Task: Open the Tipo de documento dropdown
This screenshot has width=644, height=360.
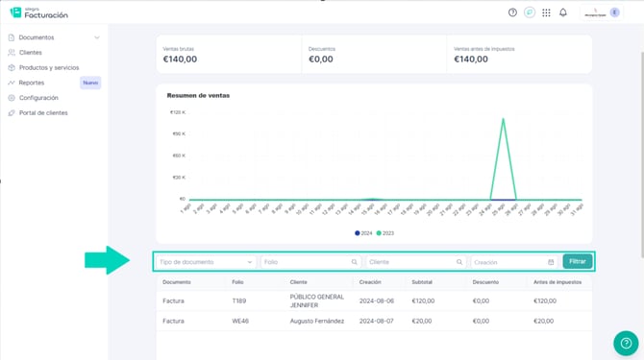Action: pyautogui.click(x=206, y=262)
